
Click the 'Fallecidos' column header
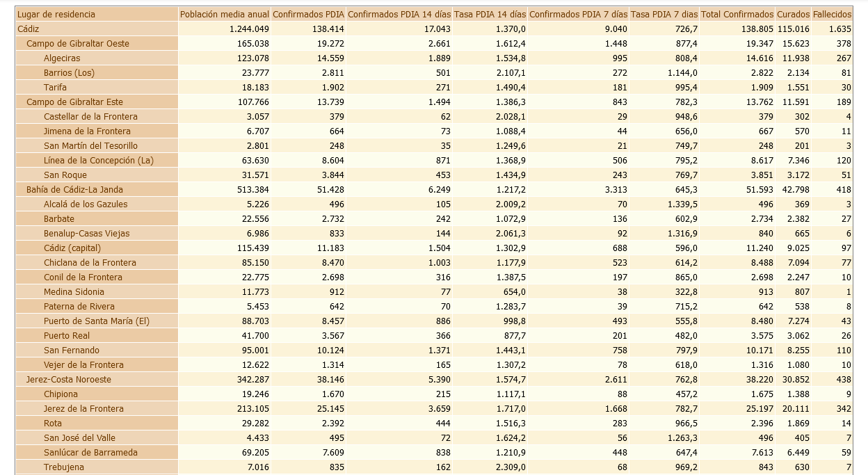832,14
